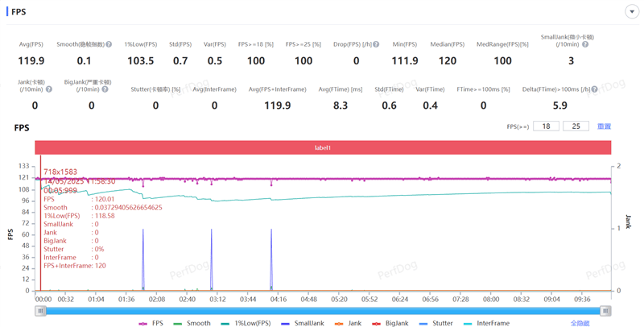Click the 重置 reset link
Screen dimensions: 644x327
coord(604,126)
